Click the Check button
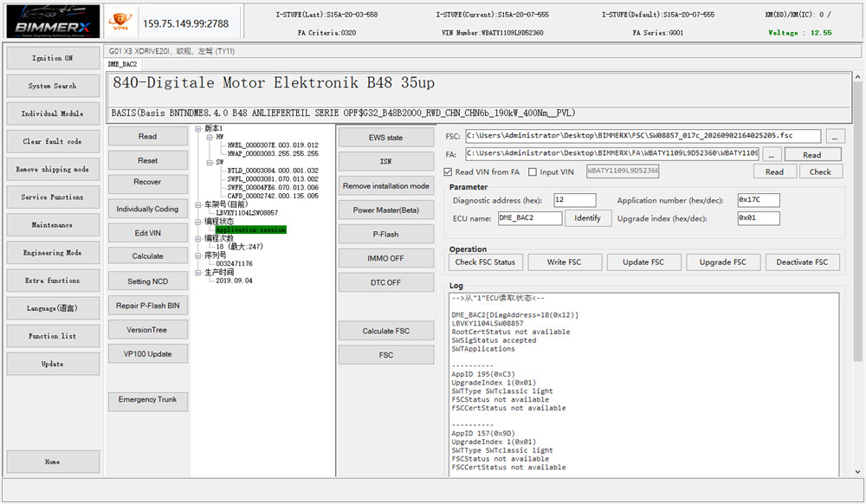This screenshot has width=866, height=504. pyautogui.click(x=820, y=171)
